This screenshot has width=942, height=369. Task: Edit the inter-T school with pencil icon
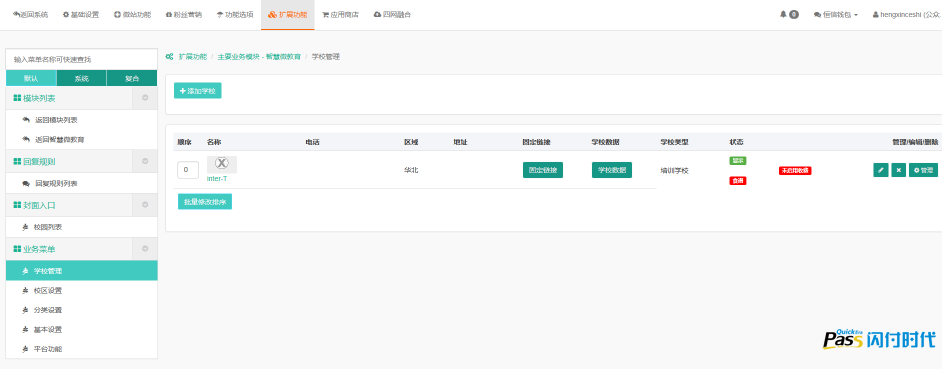(881, 170)
